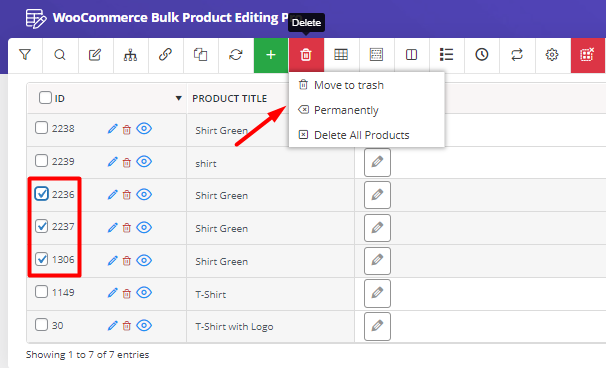
Task: Uncheck the box for product 2236
Action: click(x=41, y=193)
